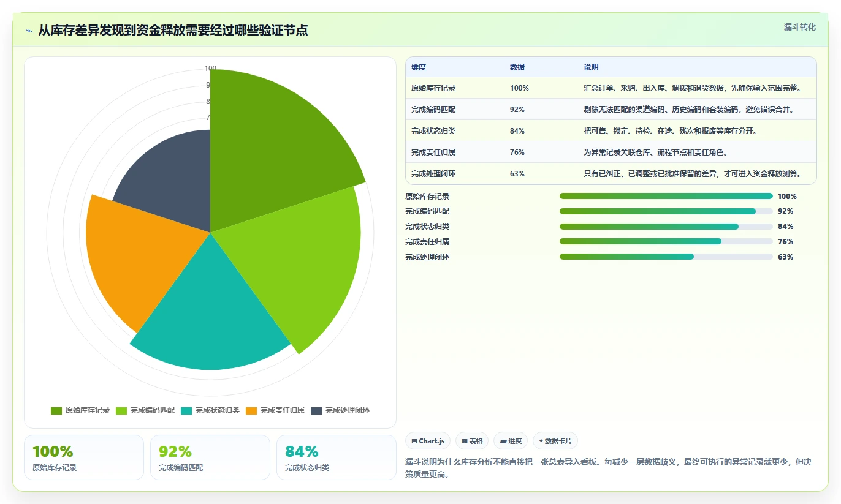Click the lightning icon beside the dashboard title
The height and width of the screenshot is (504, 841).
point(29,30)
